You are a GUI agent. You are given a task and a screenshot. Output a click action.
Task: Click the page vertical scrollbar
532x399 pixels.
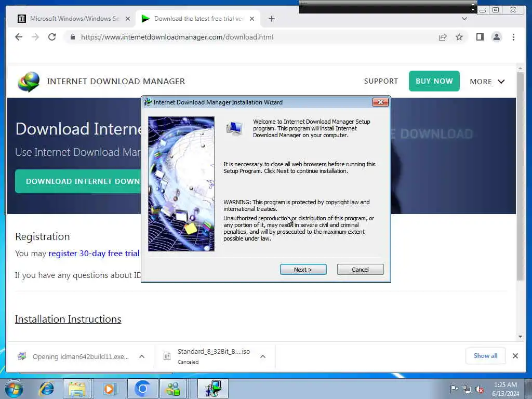[x=520, y=177]
